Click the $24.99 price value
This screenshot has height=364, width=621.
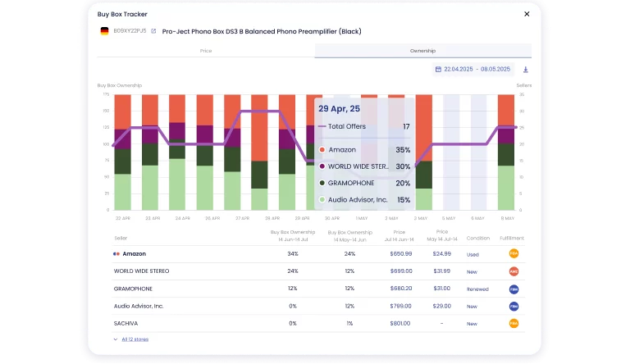click(x=442, y=253)
